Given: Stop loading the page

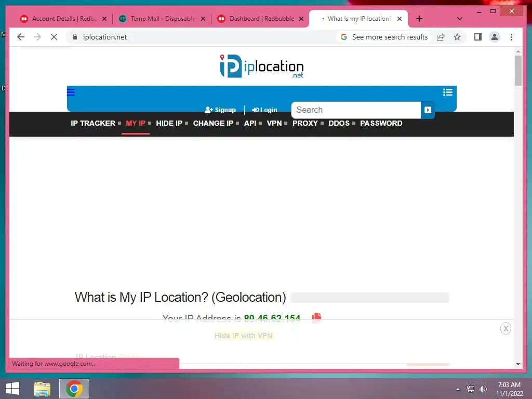Looking at the screenshot, I should tap(54, 37).
